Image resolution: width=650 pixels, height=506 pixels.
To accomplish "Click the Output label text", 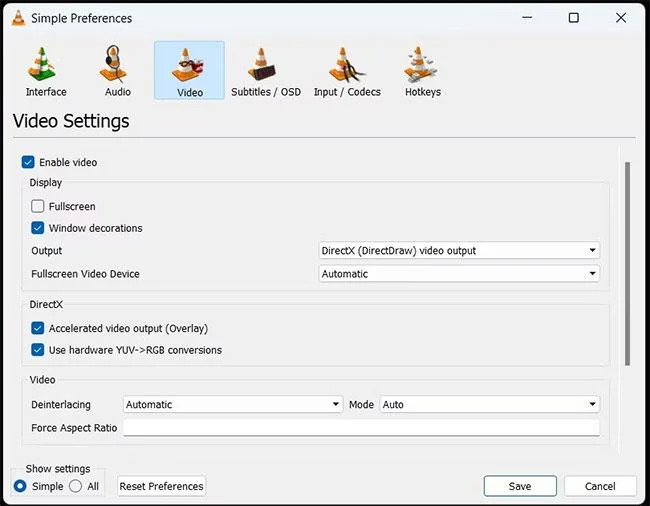I will point(46,251).
